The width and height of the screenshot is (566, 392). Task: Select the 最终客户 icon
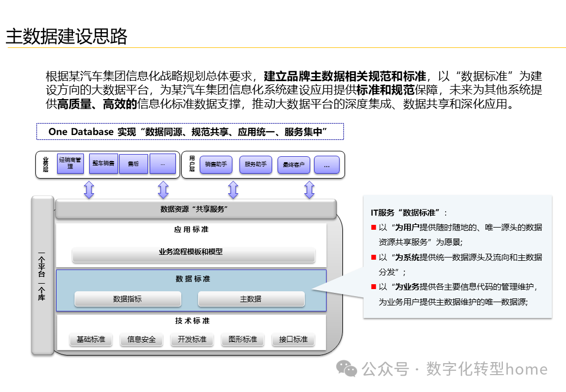294,164
